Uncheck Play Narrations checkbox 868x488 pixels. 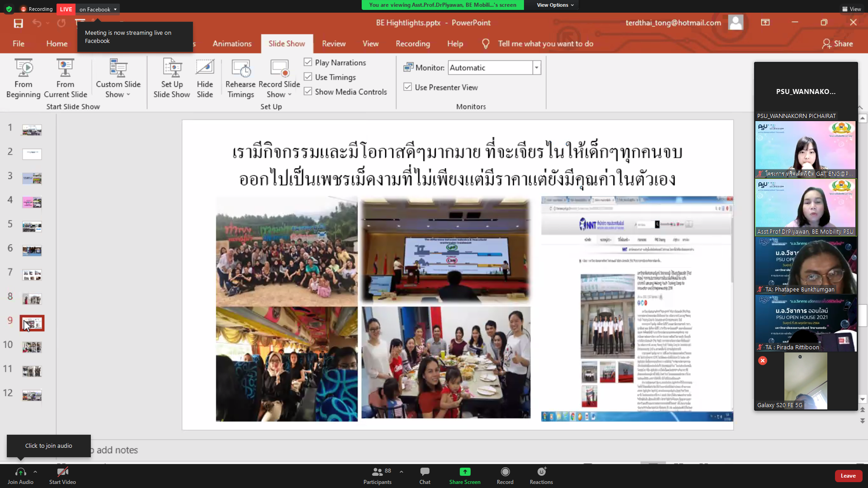click(308, 62)
